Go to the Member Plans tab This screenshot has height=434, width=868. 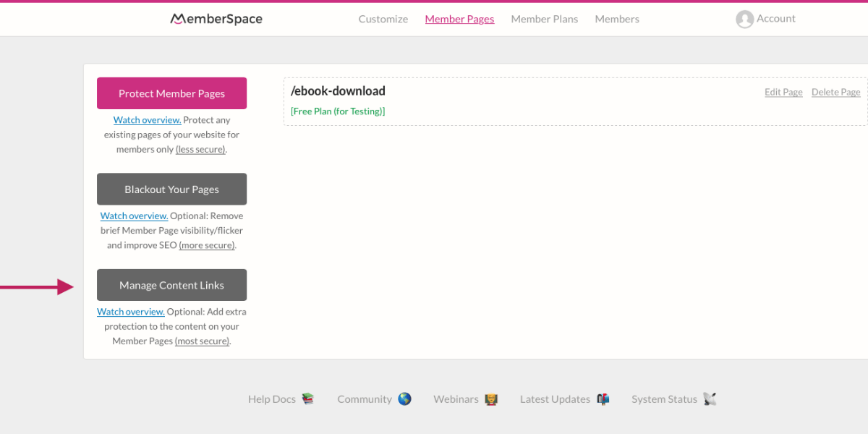tap(545, 20)
